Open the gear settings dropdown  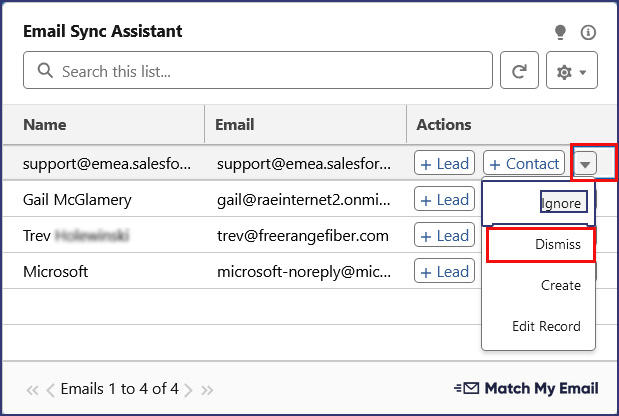pos(572,72)
